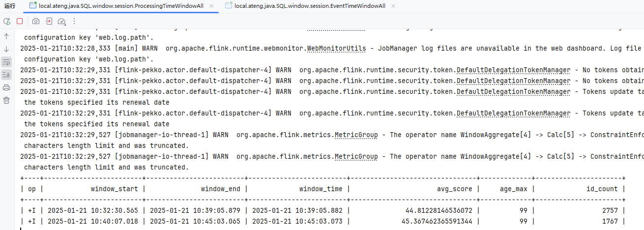Follow the first MetricGroup class link

click(356, 135)
